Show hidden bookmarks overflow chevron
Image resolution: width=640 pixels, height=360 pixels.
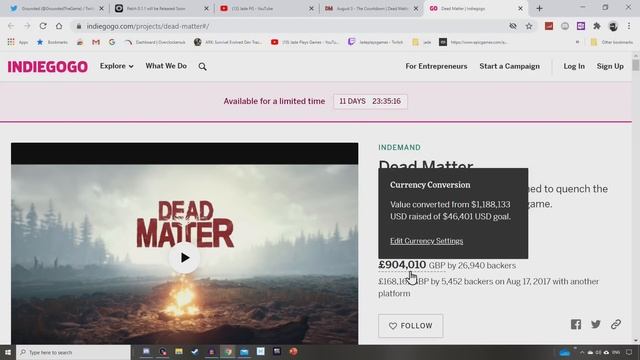[x=577, y=42]
